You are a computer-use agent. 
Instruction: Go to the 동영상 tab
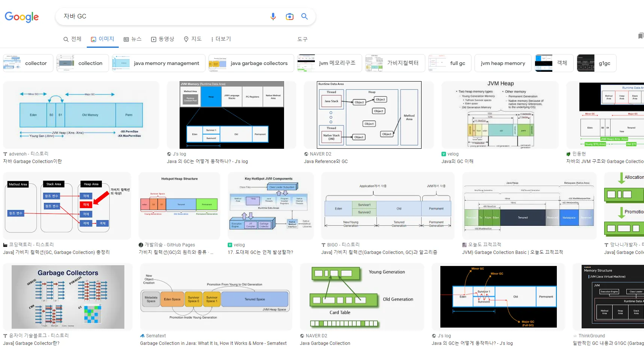point(163,39)
